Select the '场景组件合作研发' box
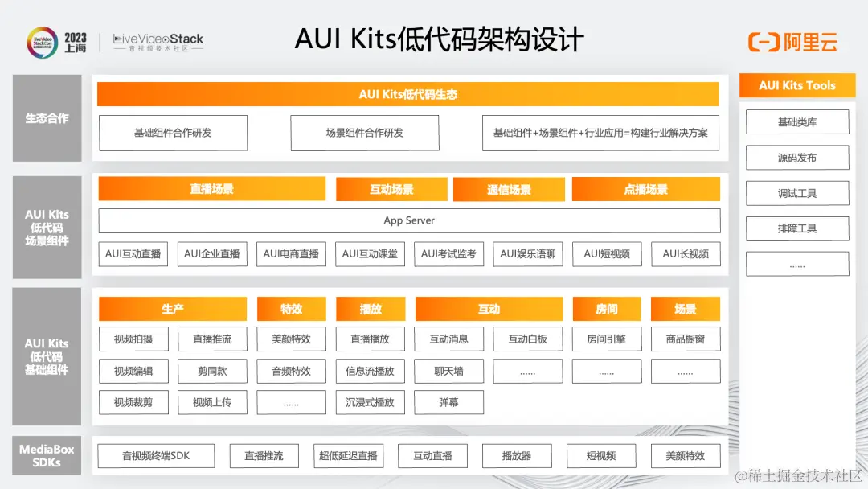This screenshot has width=868, height=489. pos(365,133)
